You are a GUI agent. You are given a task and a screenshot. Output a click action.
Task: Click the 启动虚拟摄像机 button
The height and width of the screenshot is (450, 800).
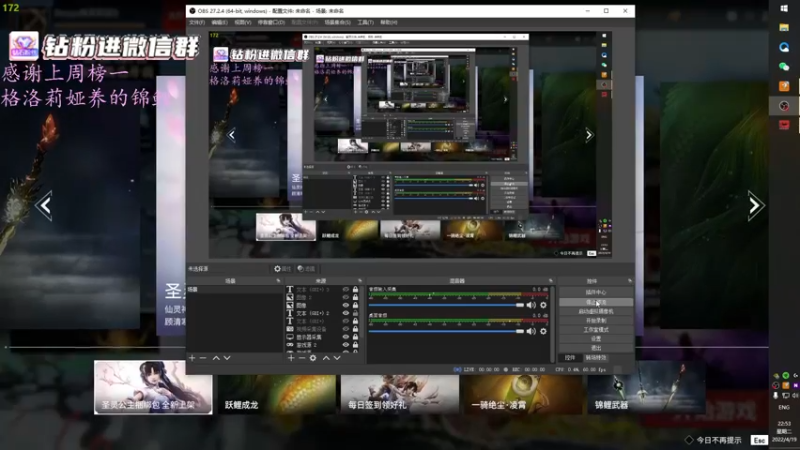596,311
